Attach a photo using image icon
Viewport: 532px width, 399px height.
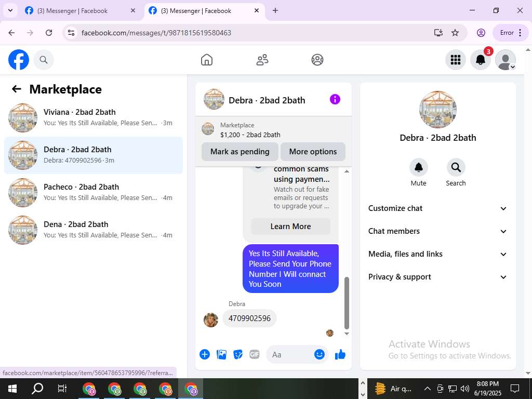[221, 354]
